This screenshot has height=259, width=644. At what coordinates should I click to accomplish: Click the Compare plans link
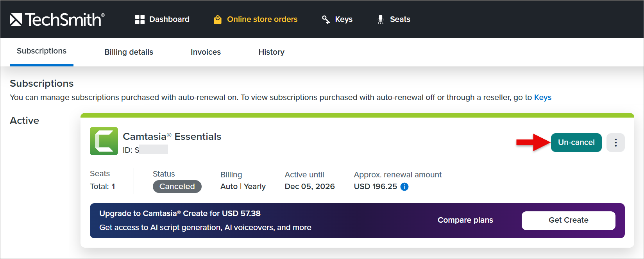[x=465, y=220]
